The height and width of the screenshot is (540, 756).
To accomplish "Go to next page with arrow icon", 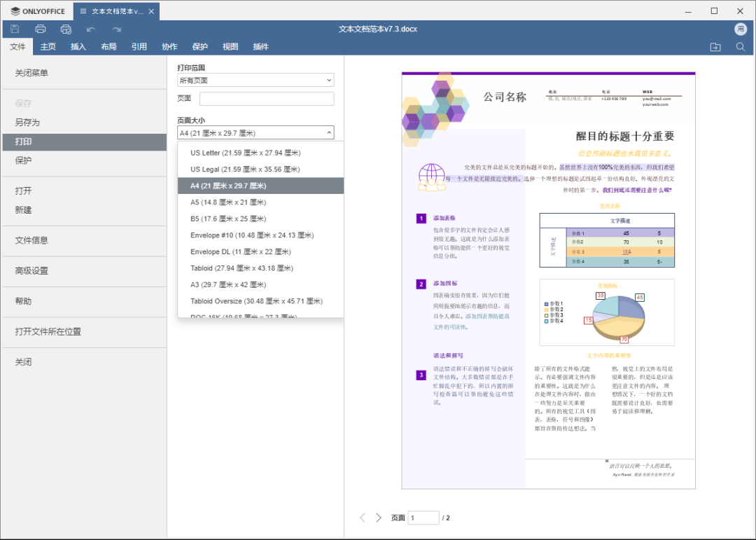I will point(379,518).
